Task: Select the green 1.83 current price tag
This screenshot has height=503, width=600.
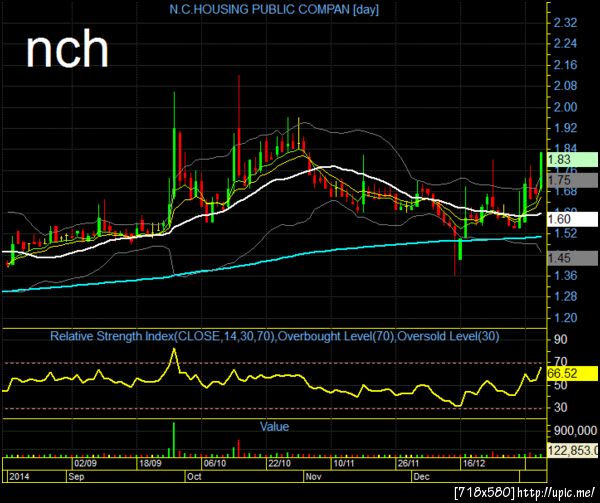Action: click(x=572, y=160)
